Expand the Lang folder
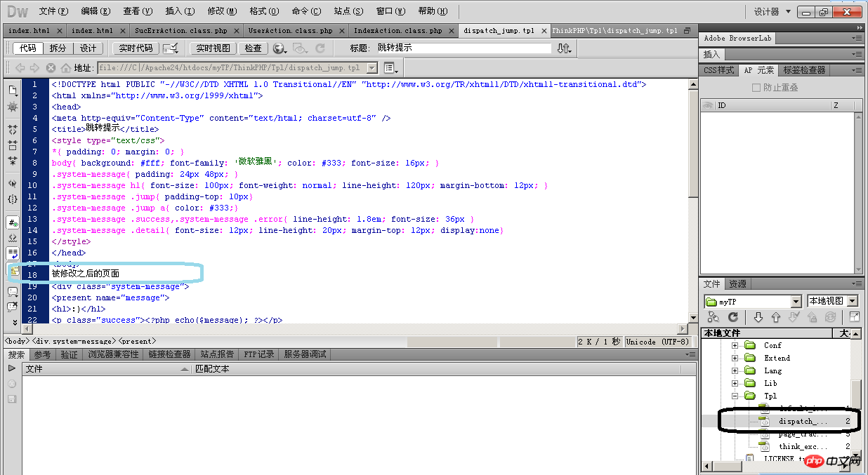This screenshot has width=868, height=475. pos(735,370)
